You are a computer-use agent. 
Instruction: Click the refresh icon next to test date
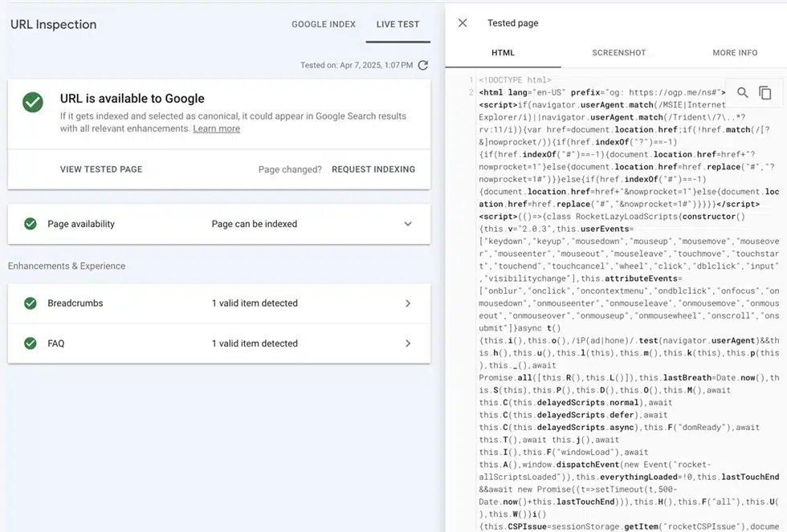point(423,65)
